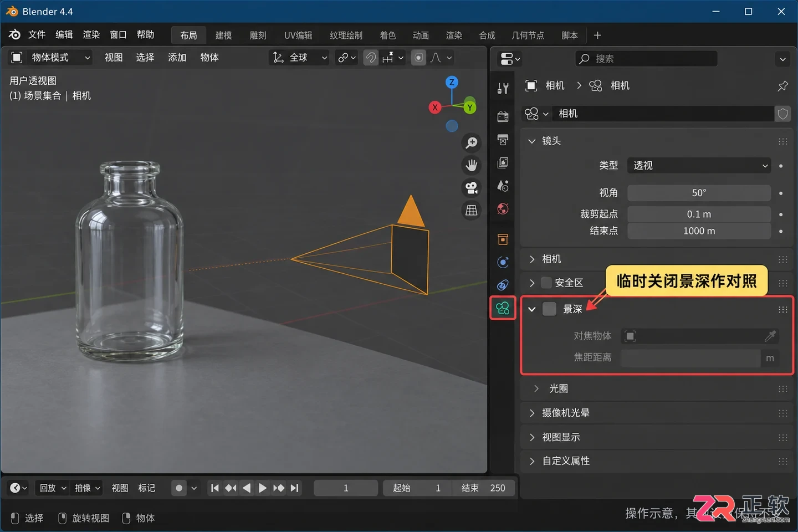
Task: Play the animation forward
Action: (263, 488)
